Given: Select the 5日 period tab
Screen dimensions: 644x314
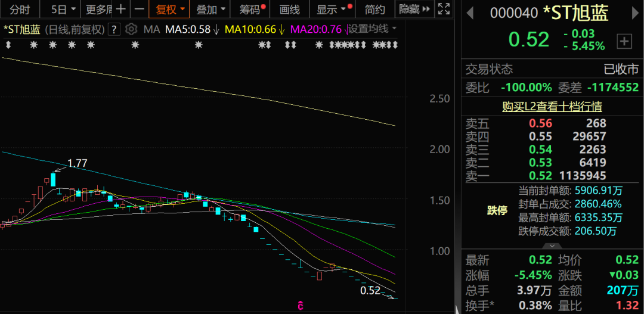Looking at the screenshot, I should [x=63, y=9].
